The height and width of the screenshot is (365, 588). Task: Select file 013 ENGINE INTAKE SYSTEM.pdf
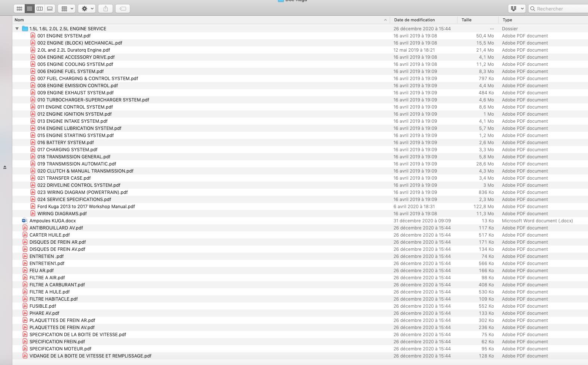(x=73, y=121)
